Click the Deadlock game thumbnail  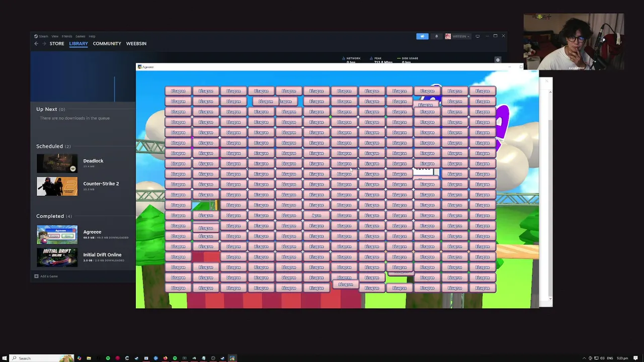[x=57, y=163]
